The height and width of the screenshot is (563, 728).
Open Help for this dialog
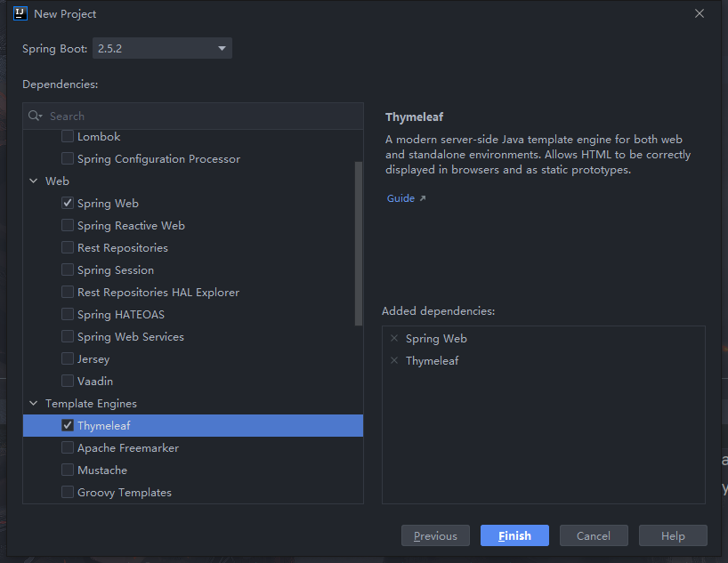point(673,535)
